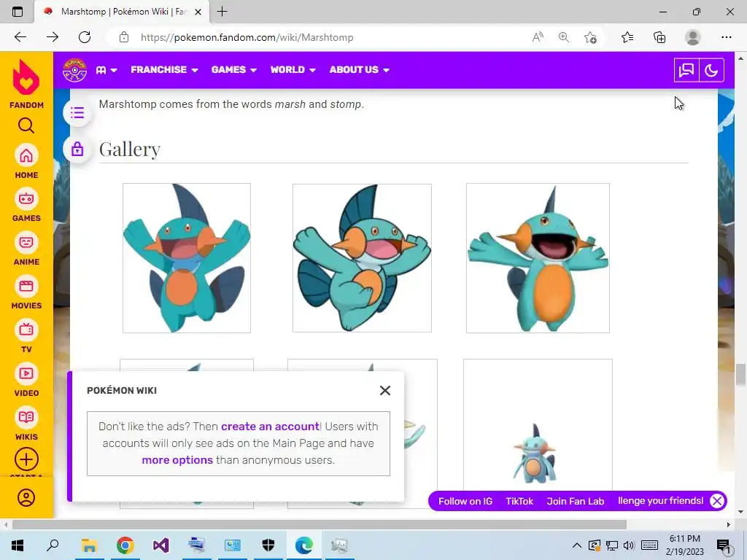Click the vertical scrollbar thumb
Screen dimensions: 747x560
[x=740, y=375]
